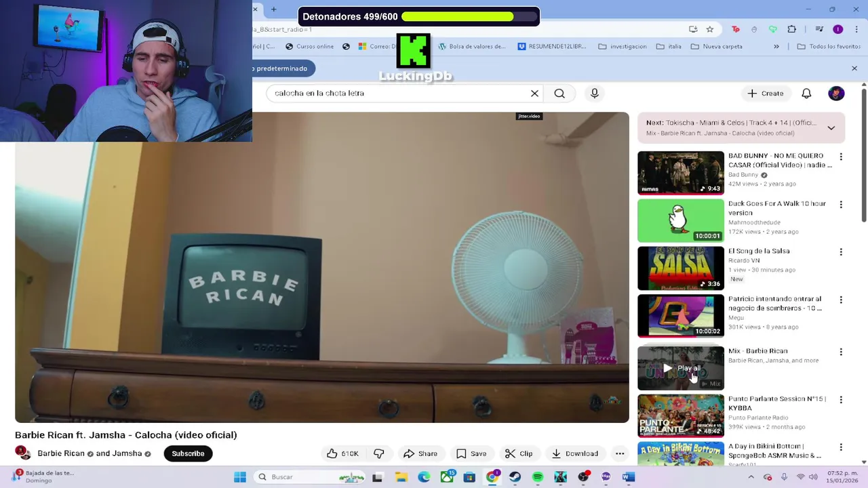Open Patricio sombreros video thumbnail

pyautogui.click(x=681, y=316)
